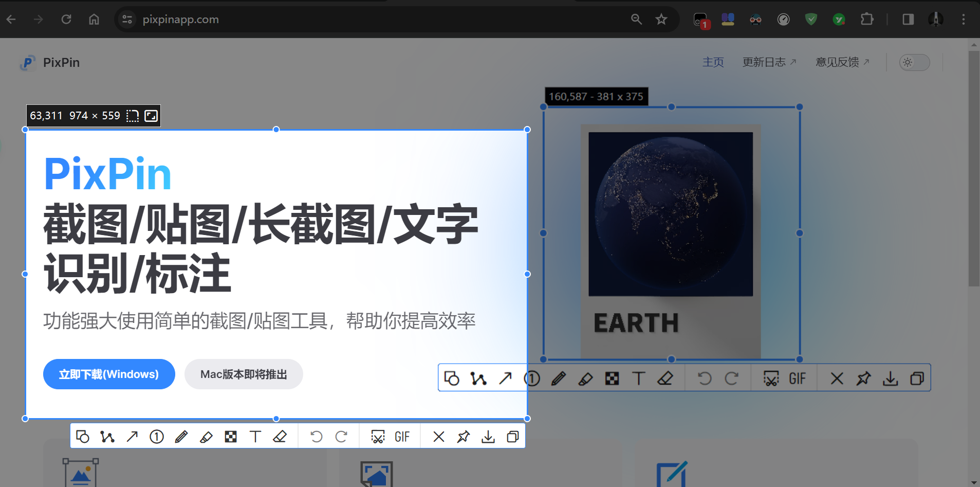The width and height of the screenshot is (980, 487).
Task: Select the numbered step annotation tool
Action: [x=156, y=436]
